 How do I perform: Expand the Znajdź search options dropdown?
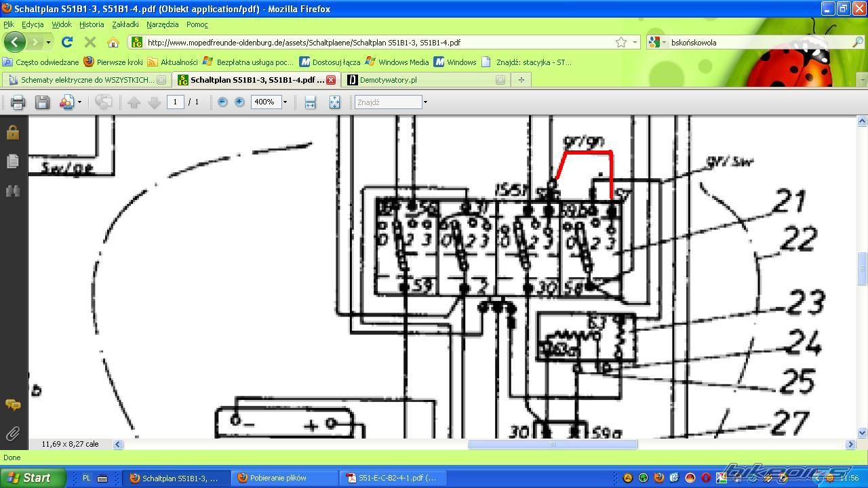tap(425, 102)
